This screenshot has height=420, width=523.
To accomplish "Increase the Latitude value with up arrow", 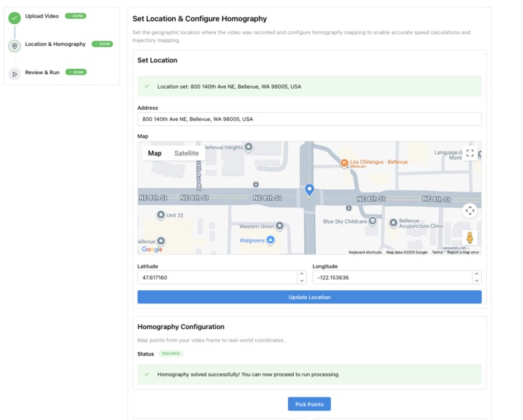I will pyautogui.click(x=302, y=273).
